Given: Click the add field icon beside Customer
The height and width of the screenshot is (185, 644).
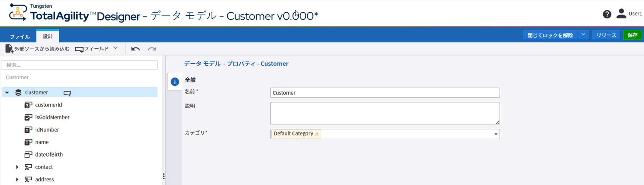Looking at the screenshot, I should (67, 93).
